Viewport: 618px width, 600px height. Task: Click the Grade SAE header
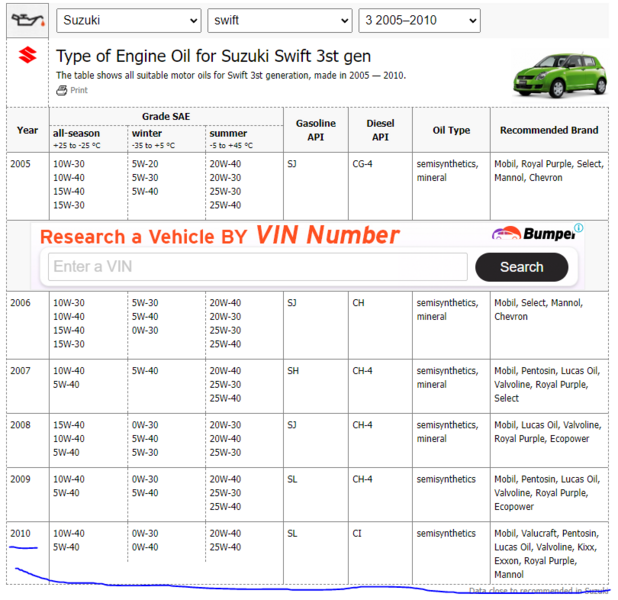tap(166, 117)
